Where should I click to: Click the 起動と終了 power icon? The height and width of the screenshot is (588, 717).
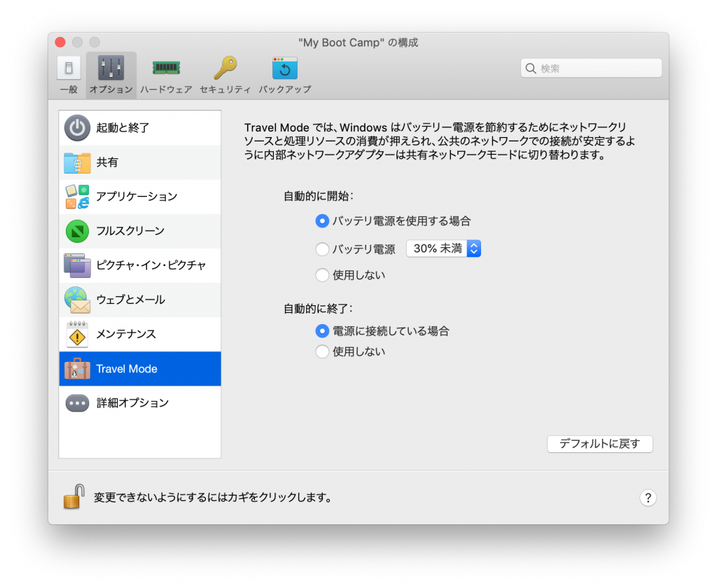pos(77,127)
